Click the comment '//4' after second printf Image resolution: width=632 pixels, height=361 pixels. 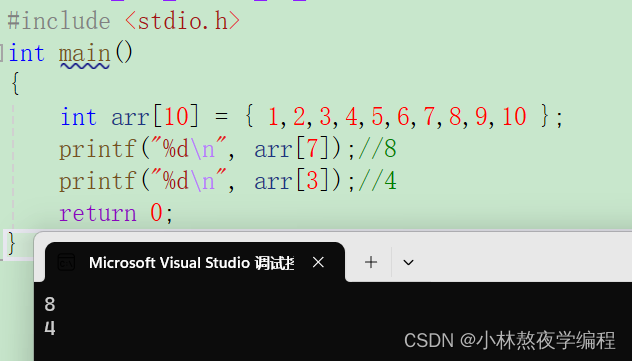(x=378, y=181)
